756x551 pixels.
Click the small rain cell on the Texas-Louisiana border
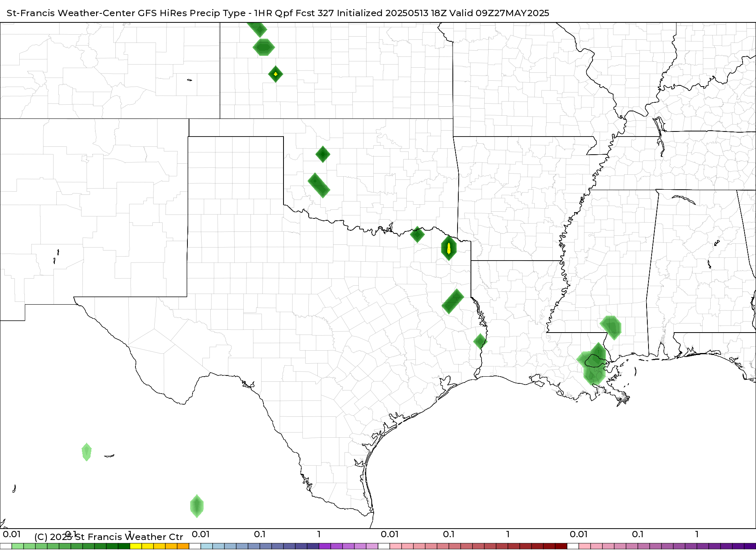tap(480, 341)
